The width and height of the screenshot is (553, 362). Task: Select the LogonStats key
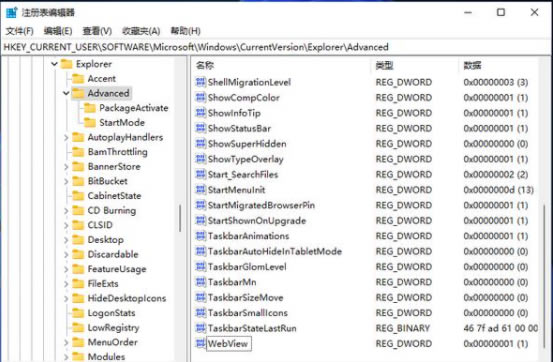tap(111, 313)
